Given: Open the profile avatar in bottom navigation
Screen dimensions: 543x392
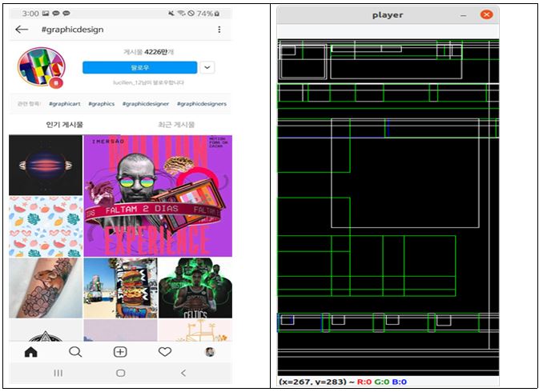Looking at the screenshot, I should coord(210,351).
